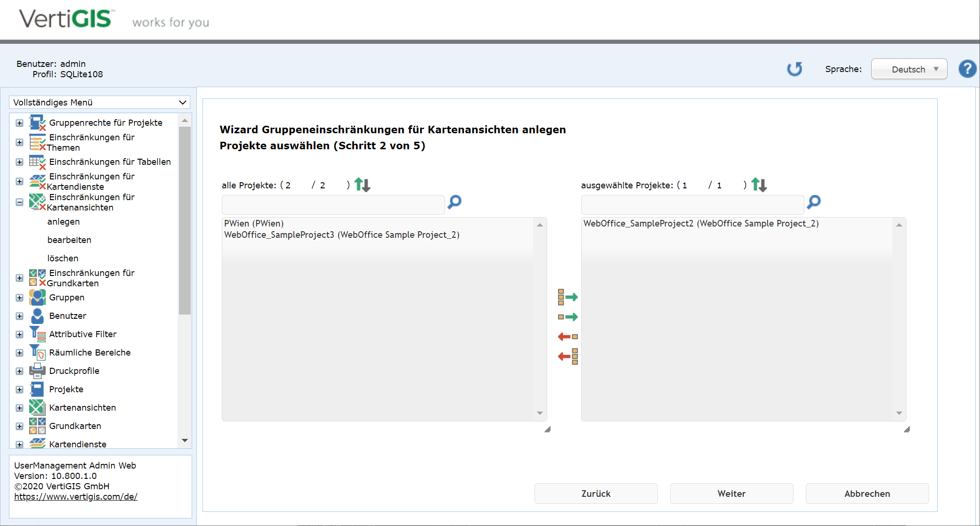Click the refresh arrow icon near Sprache

pos(794,69)
